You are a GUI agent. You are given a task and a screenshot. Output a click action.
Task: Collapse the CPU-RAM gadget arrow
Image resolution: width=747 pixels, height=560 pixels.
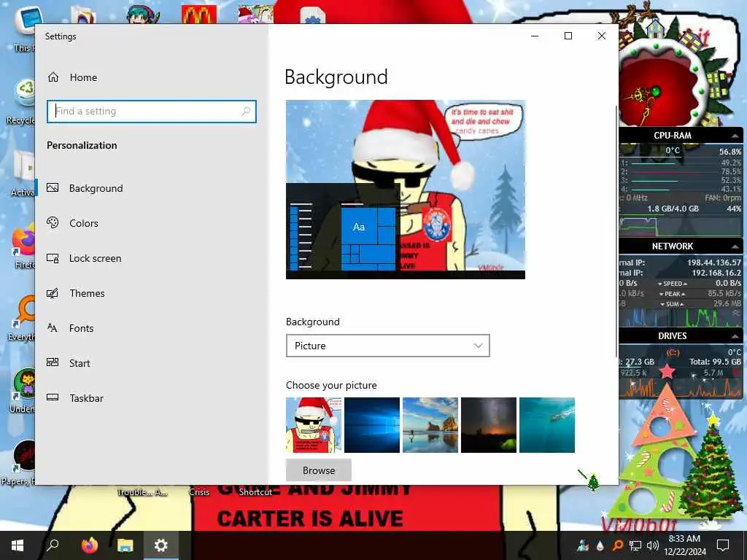(735, 136)
